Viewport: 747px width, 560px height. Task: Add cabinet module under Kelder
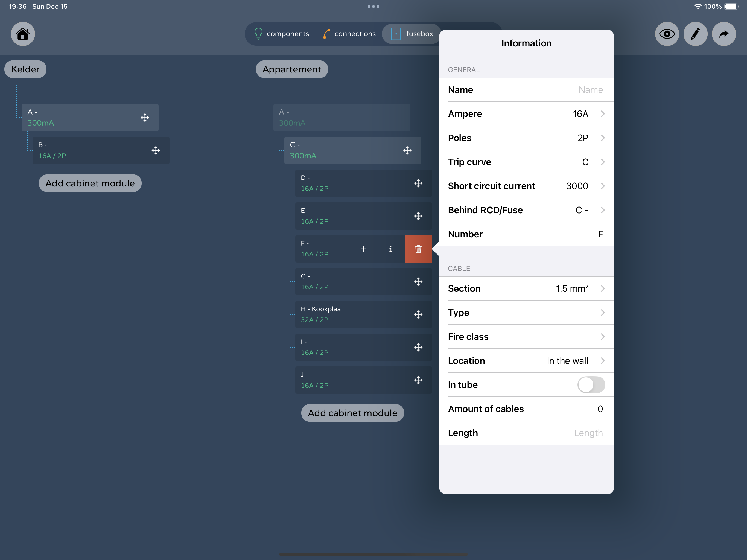click(90, 183)
